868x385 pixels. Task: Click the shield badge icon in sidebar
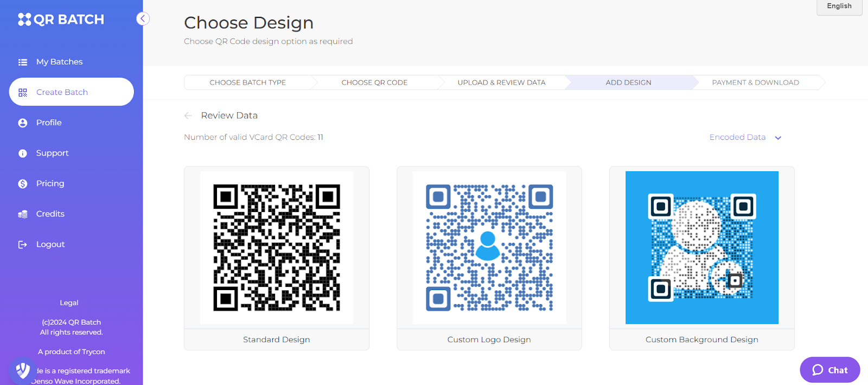pyautogui.click(x=23, y=371)
